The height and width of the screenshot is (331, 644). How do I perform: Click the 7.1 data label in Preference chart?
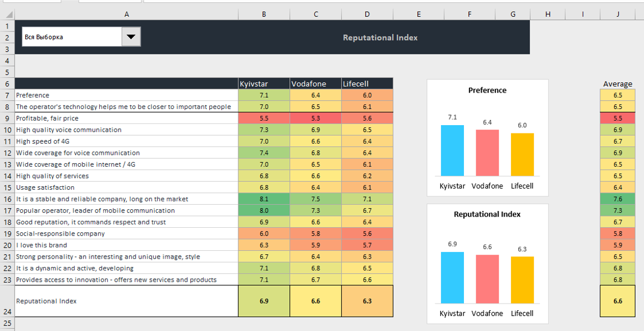452,117
